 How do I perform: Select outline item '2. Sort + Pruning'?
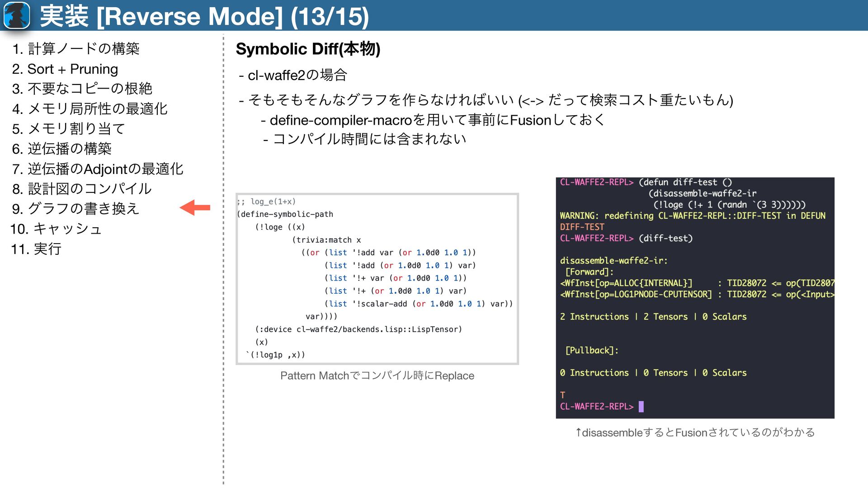65,69
